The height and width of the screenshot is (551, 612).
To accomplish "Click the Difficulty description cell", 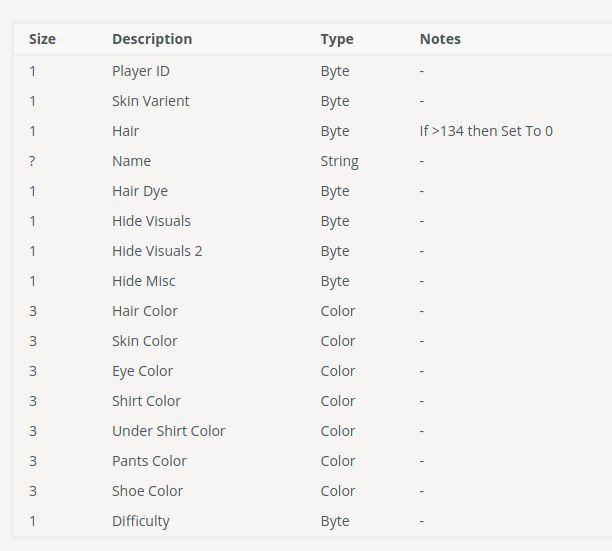I will pyautogui.click(x=141, y=521).
